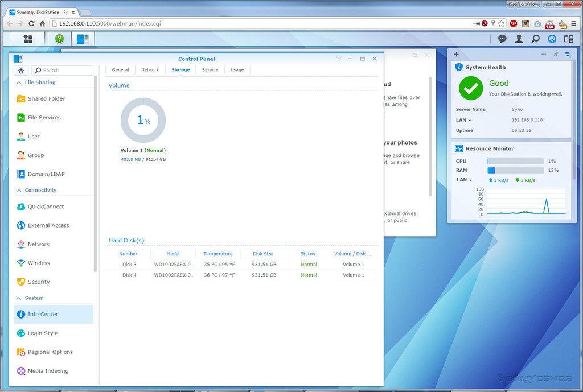Viewport: 583px width, 392px height.
Task: Click the browser home button
Action: tap(42, 23)
